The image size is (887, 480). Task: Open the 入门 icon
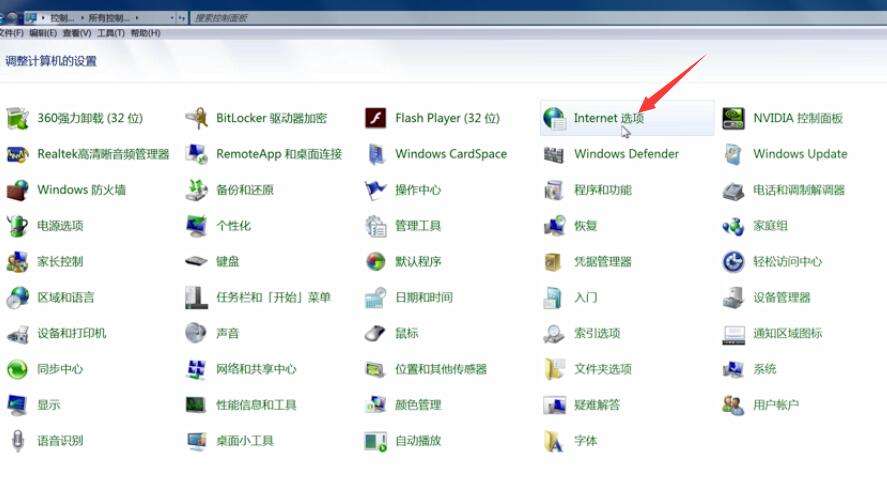coord(553,297)
